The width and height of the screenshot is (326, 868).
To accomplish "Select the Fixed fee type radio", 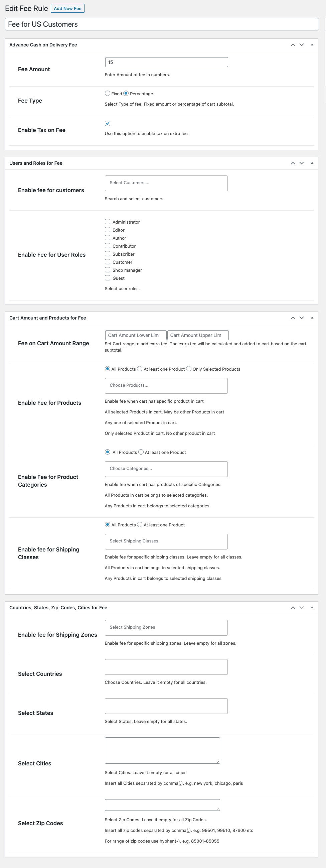I will pos(108,93).
